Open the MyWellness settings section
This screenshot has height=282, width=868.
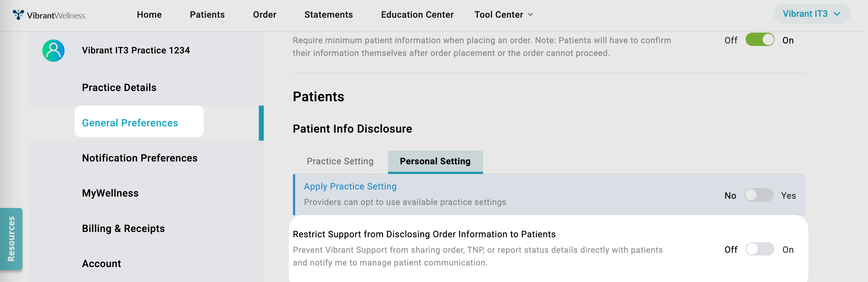(110, 193)
